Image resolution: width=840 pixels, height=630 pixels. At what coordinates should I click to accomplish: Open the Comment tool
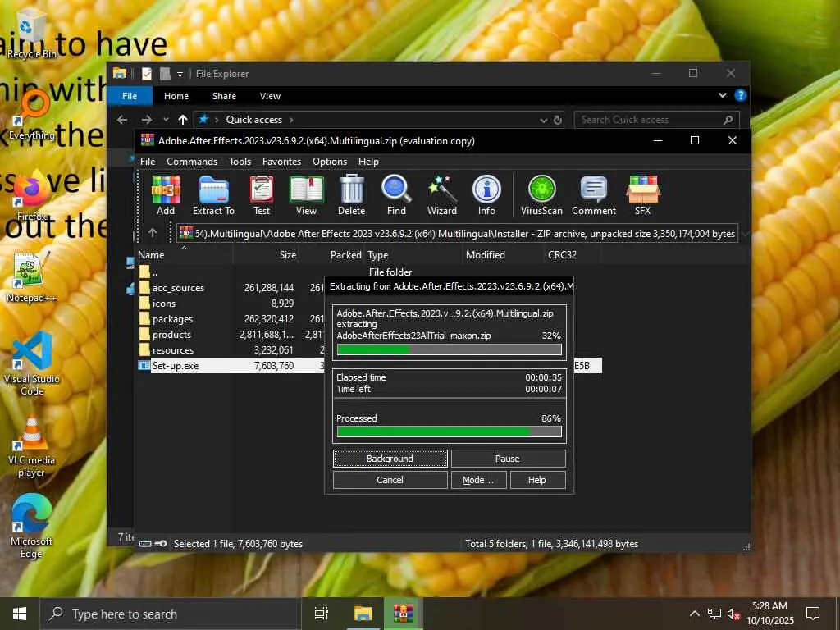[x=594, y=195]
